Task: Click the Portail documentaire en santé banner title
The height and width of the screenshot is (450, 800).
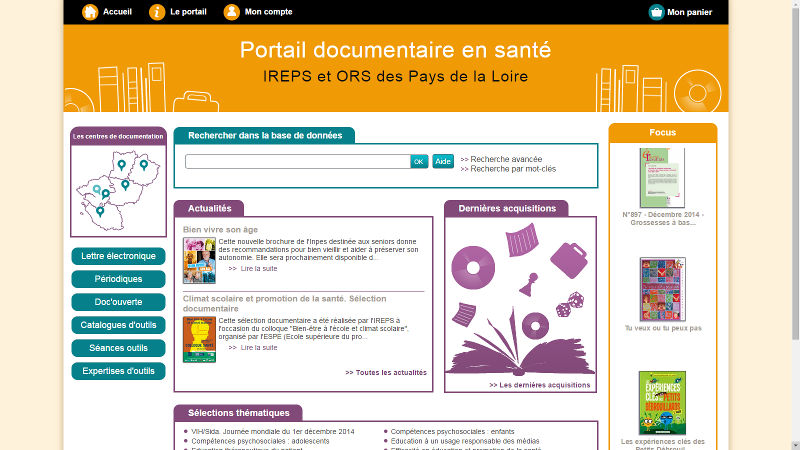Action: [x=395, y=50]
